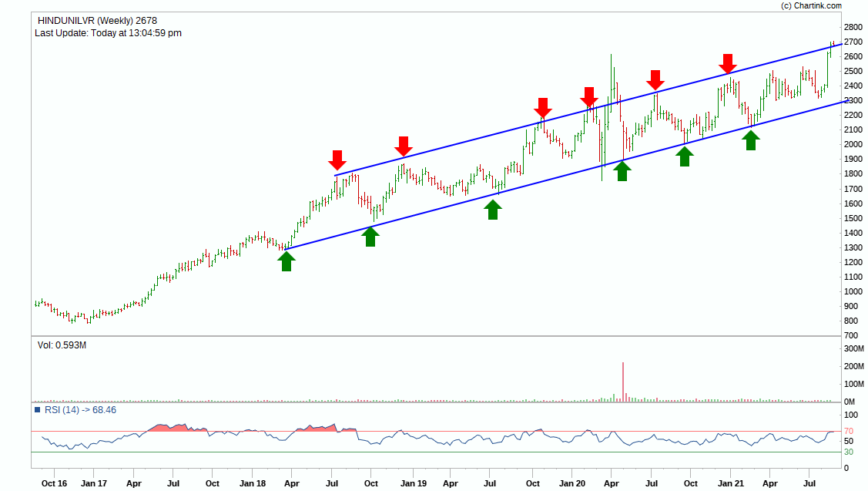Click the Last Update timestamp text

[108, 32]
